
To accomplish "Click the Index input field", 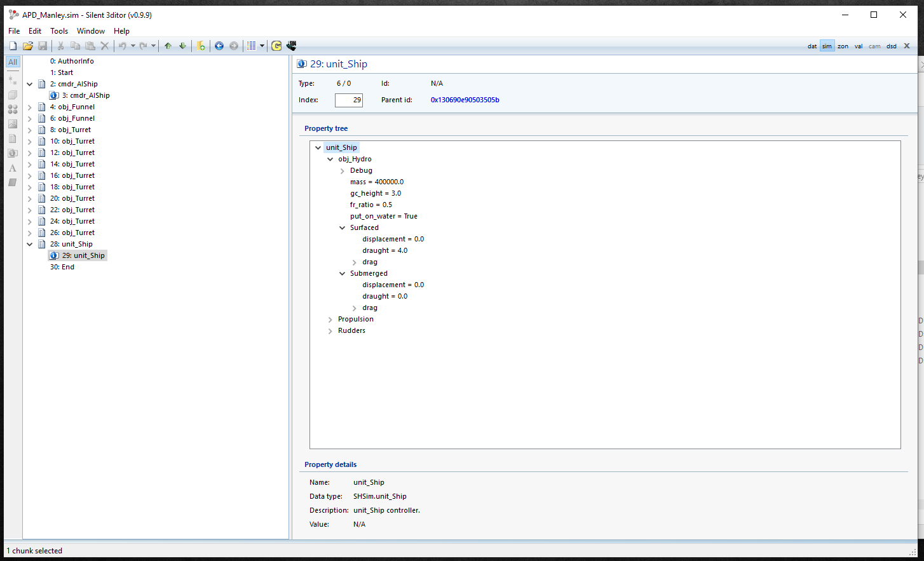I will (x=349, y=100).
